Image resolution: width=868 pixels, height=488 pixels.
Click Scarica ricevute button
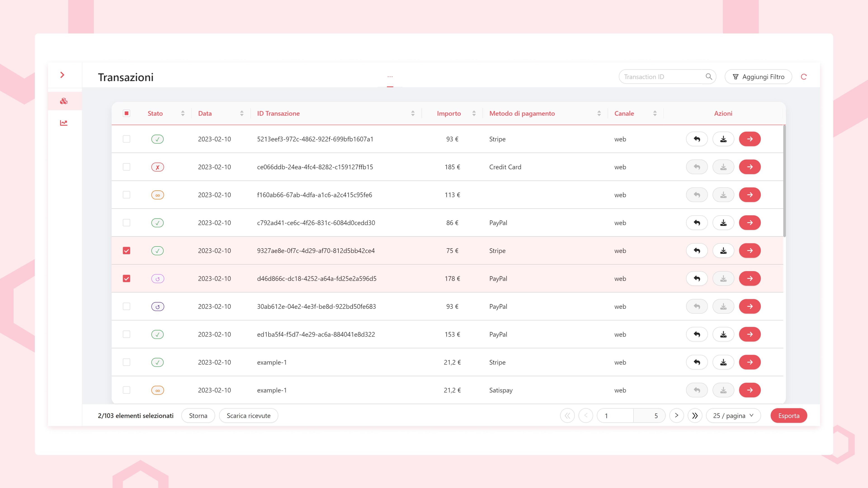click(249, 416)
